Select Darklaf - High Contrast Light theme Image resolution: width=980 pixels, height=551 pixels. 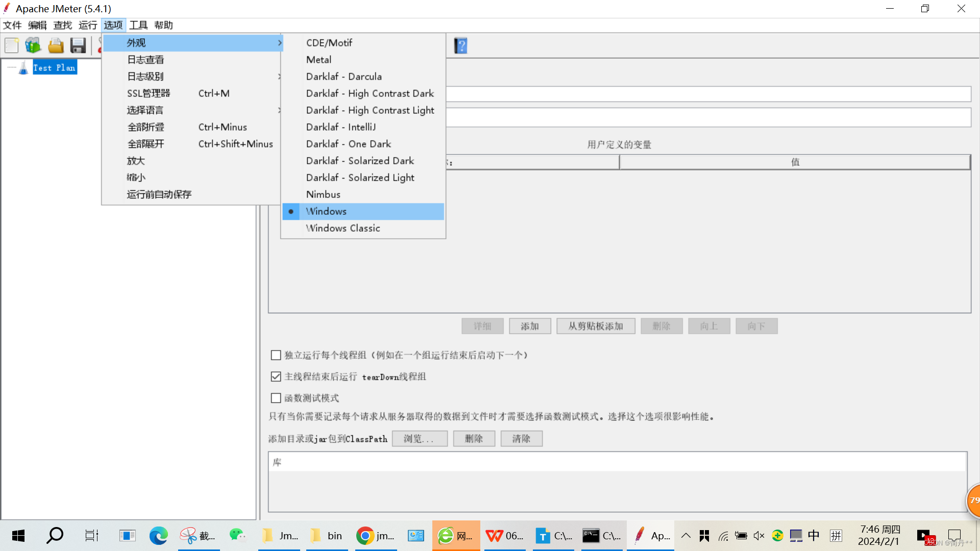click(x=363, y=110)
